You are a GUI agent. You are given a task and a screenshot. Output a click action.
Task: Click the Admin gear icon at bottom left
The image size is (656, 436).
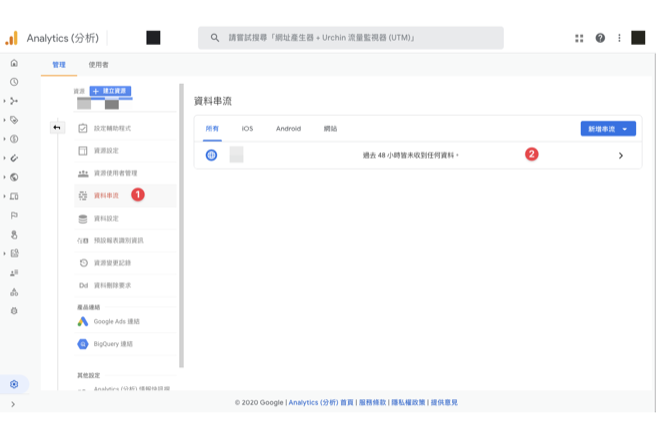click(x=14, y=384)
